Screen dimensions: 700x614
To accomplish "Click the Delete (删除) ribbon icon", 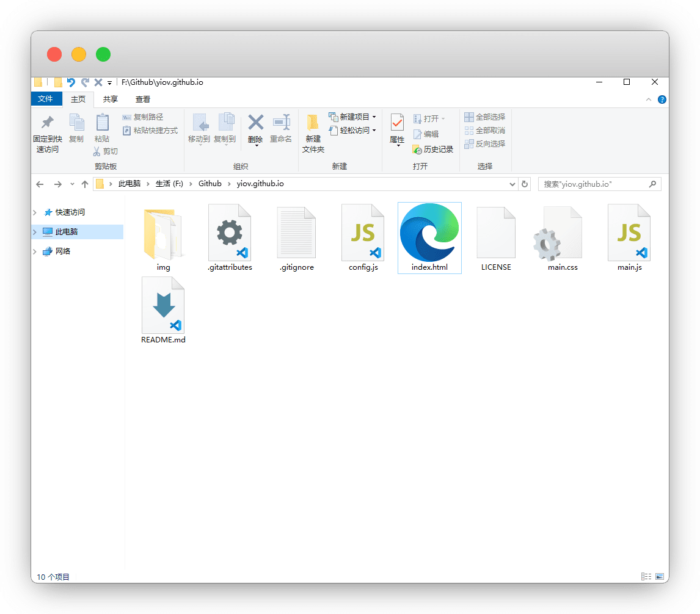I will [x=255, y=124].
